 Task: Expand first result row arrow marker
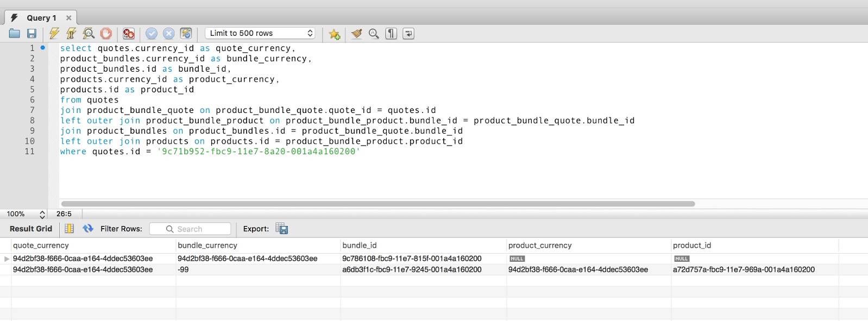click(7, 259)
